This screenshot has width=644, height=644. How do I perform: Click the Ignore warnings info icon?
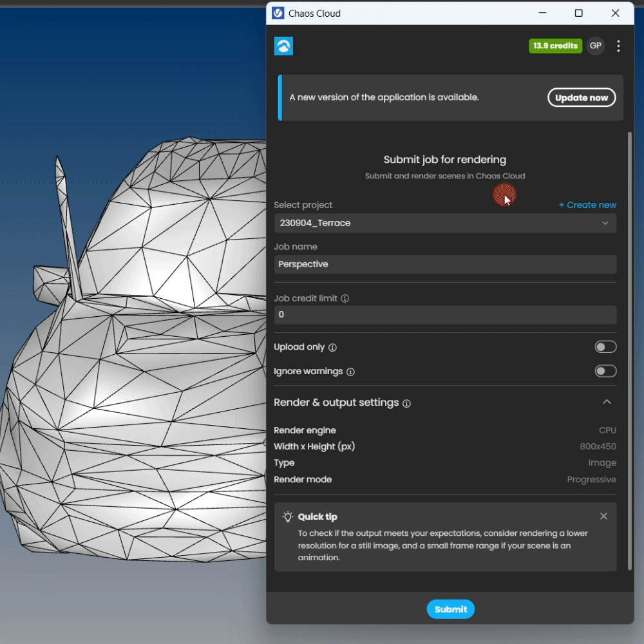[x=350, y=372]
